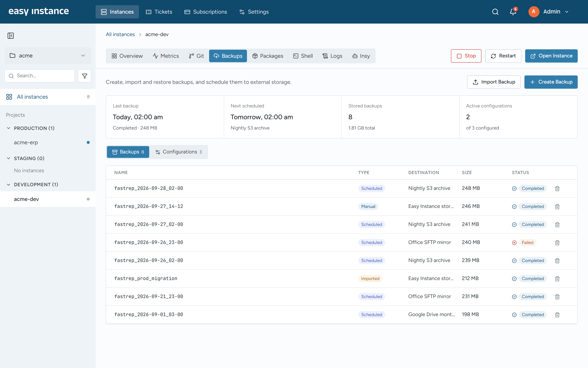
Task: Select All instances in the sidebar
Action: (x=48, y=97)
